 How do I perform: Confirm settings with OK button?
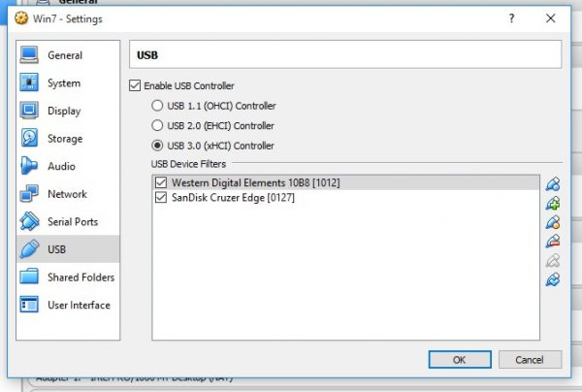(460, 360)
